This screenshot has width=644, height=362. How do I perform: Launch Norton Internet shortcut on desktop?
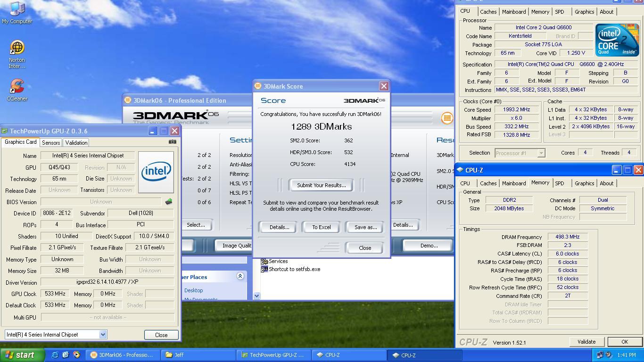tap(17, 54)
